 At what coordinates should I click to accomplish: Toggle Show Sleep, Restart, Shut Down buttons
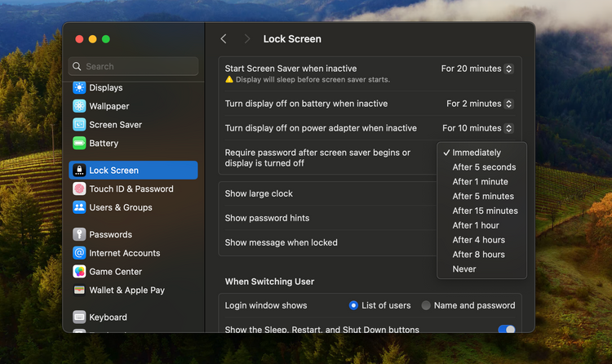coord(506,329)
